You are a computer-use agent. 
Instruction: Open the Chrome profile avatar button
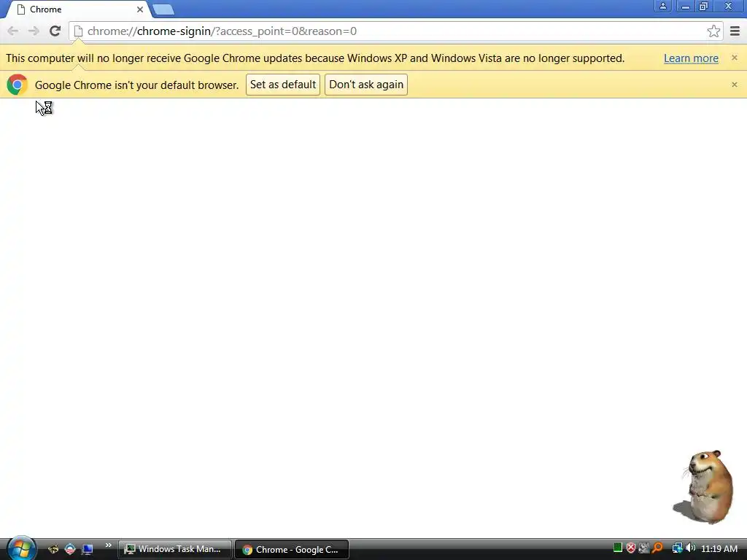pyautogui.click(x=662, y=6)
